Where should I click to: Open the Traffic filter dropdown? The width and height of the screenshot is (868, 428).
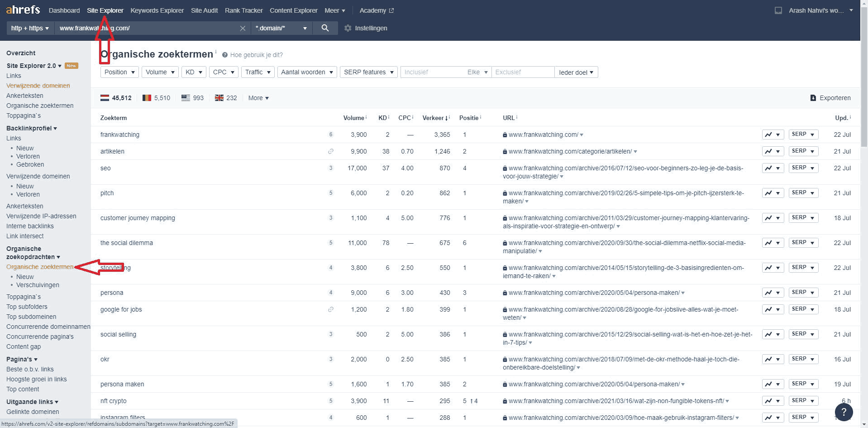point(258,72)
